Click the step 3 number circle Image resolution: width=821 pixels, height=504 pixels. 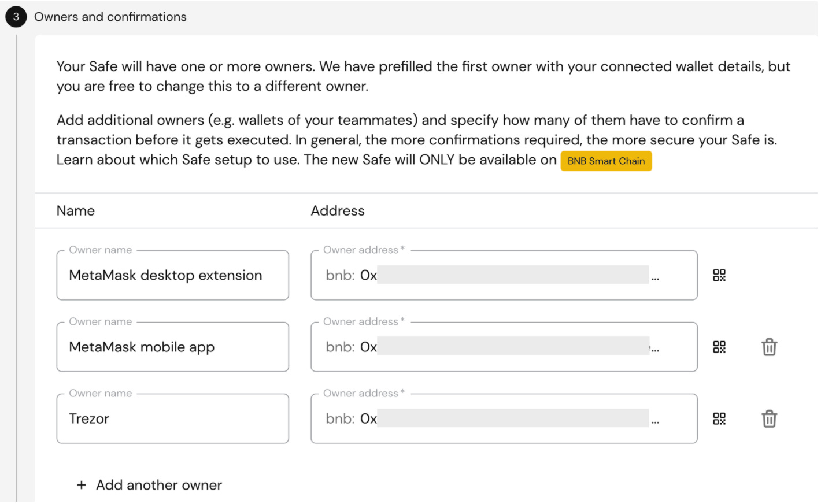(x=16, y=17)
